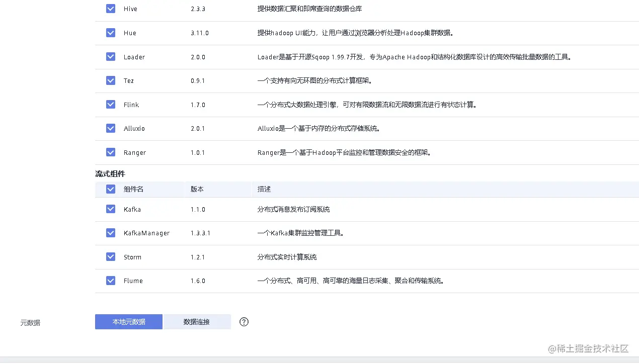Click the KafkaManager 集群监控管理工具 description
This screenshot has width=639, height=364.
click(301, 233)
